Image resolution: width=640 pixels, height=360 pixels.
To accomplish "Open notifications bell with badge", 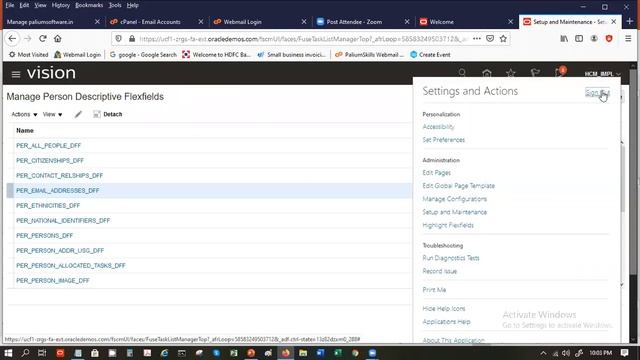I will click(560, 72).
